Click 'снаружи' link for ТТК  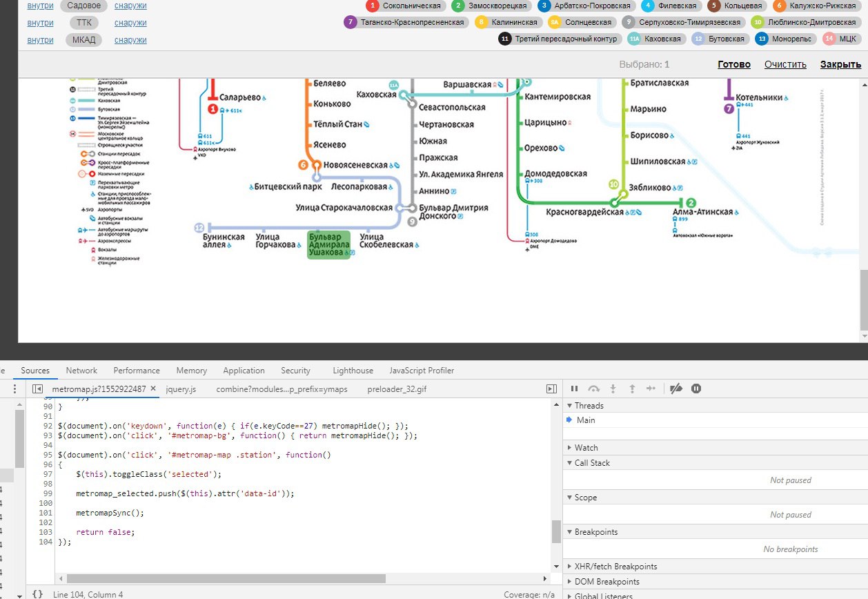click(x=130, y=23)
